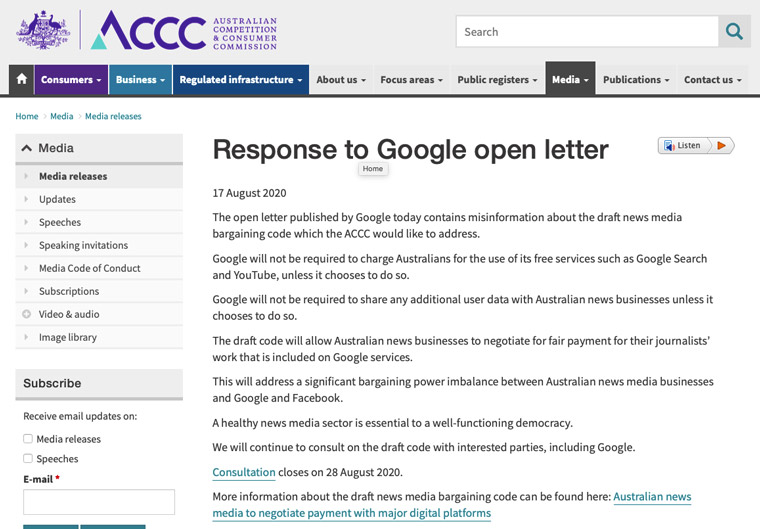
Task: Expand Video & audio plus icon
Action: coord(27,314)
